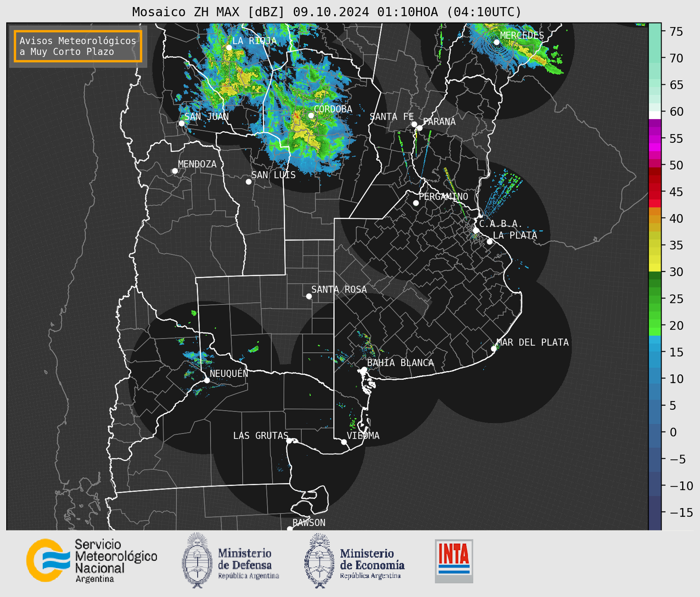Click the 40 dBZ orange color band

655,218
